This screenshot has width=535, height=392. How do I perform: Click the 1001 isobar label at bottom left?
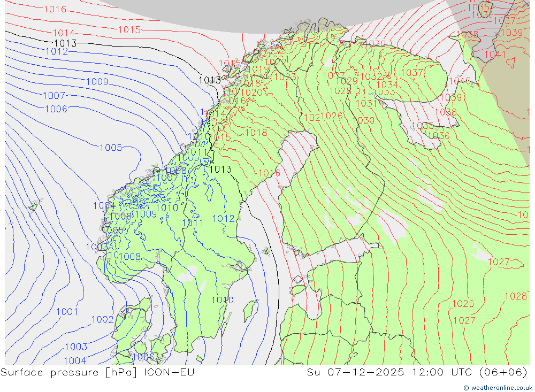[x=67, y=311]
